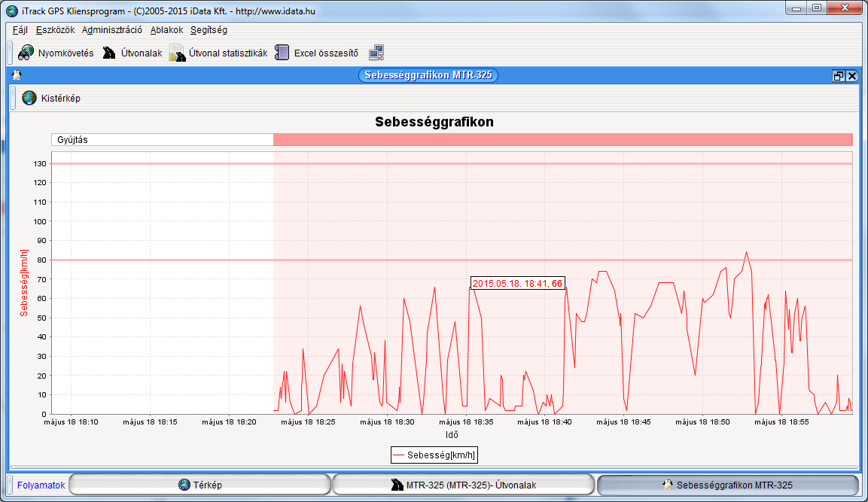Open the Fájl menu
Screen dimensions: 868x502
click(20, 30)
